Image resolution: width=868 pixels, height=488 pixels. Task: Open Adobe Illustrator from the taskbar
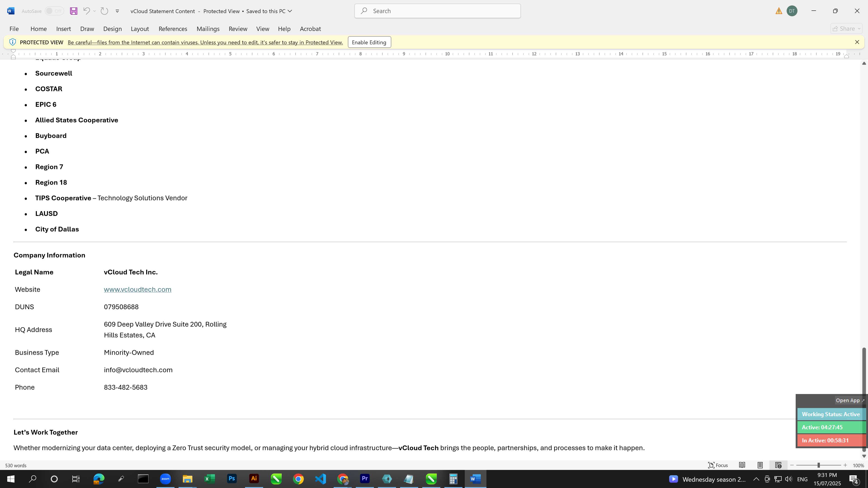(254, 479)
